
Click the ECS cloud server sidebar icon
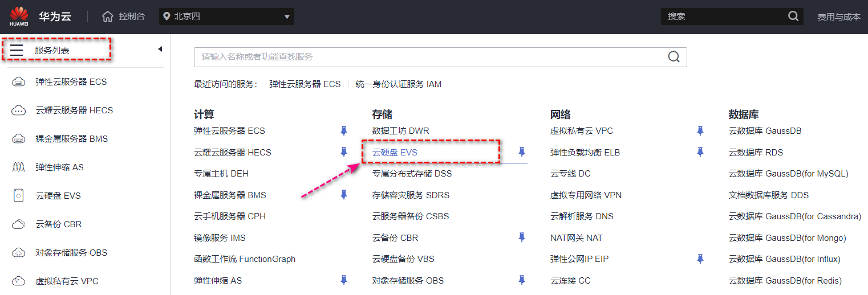(19, 82)
